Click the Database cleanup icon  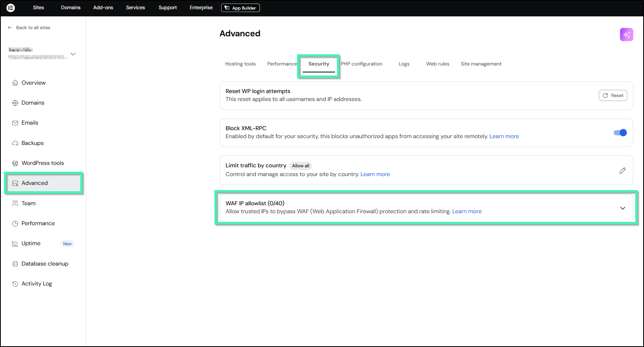pyautogui.click(x=15, y=264)
